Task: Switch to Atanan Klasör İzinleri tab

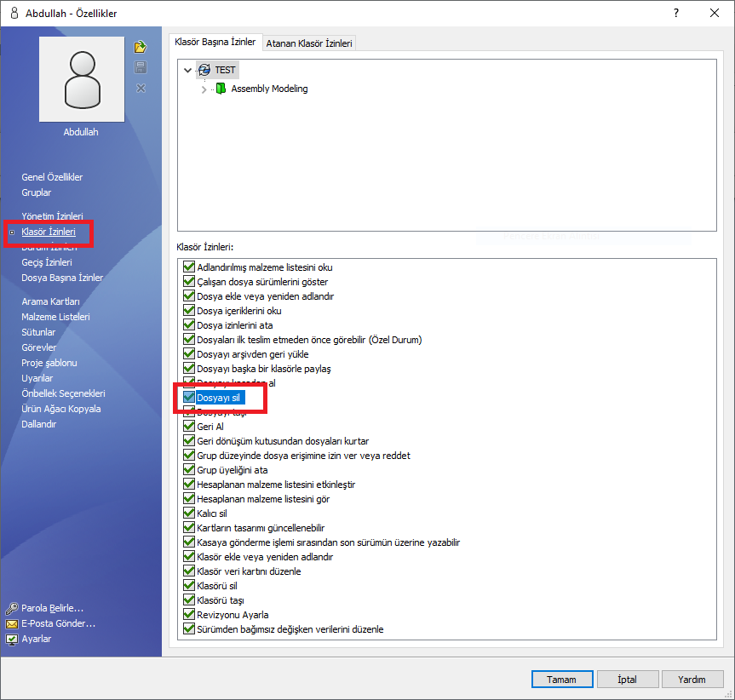Action: pos(310,43)
